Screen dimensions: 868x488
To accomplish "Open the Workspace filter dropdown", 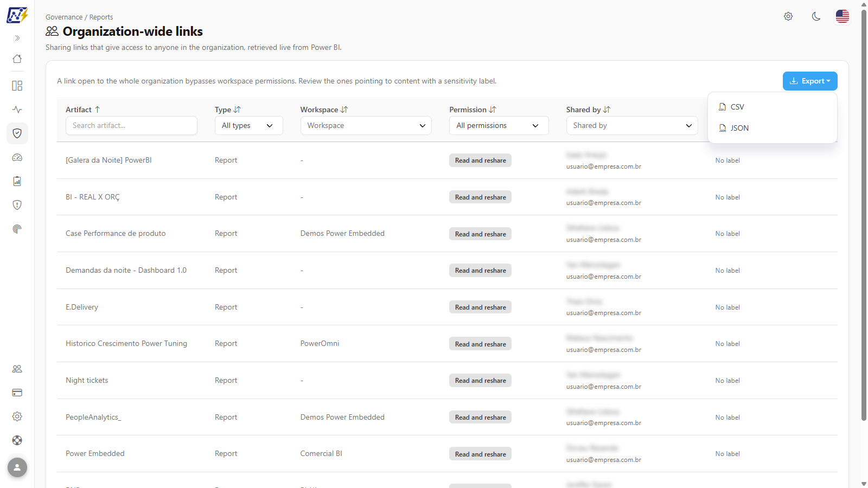I will coord(366,125).
